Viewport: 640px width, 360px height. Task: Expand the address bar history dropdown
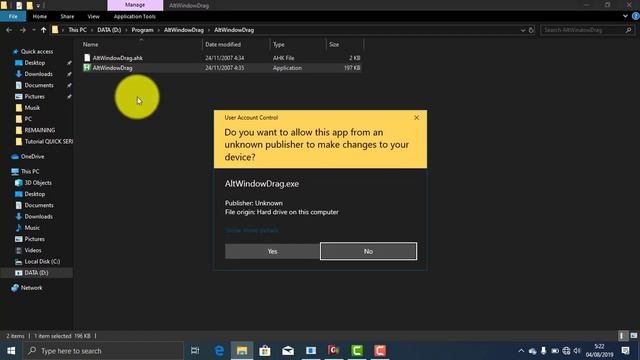click(523, 30)
